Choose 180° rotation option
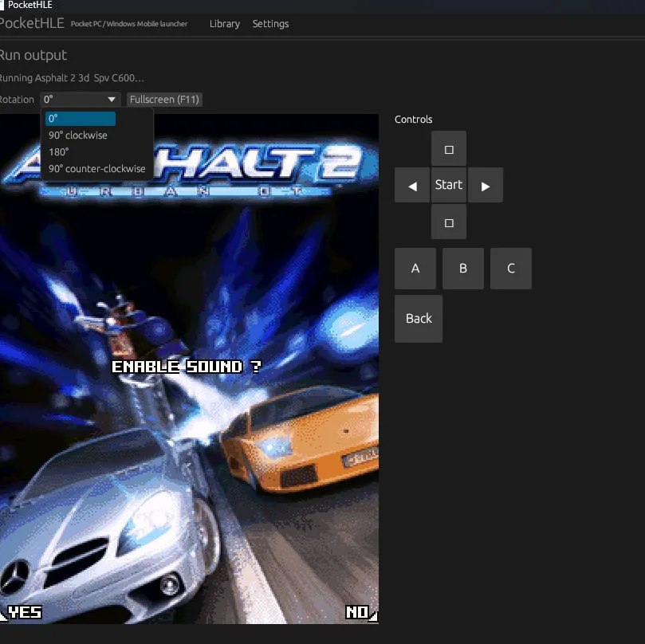This screenshot has height=644, width=645. pos(58,152)
